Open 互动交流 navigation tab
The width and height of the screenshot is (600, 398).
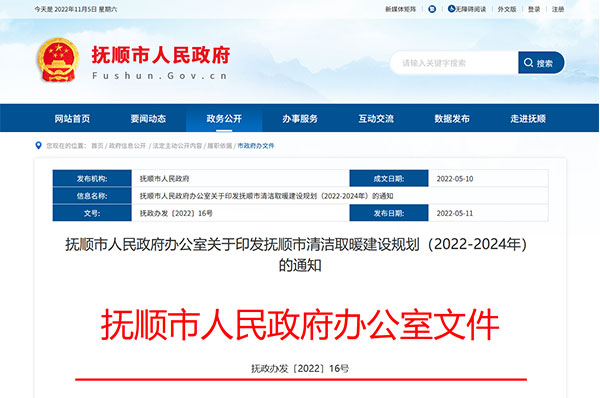(376, 119)
